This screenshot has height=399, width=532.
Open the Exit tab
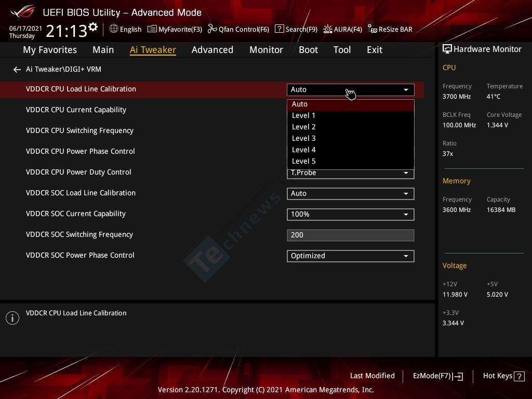[x=375, y=50]
